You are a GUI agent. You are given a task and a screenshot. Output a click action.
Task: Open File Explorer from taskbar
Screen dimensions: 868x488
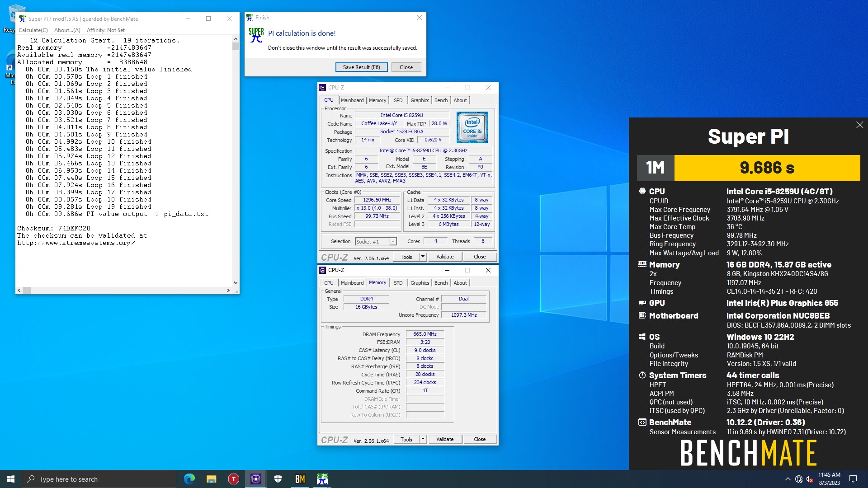point(211,479)
